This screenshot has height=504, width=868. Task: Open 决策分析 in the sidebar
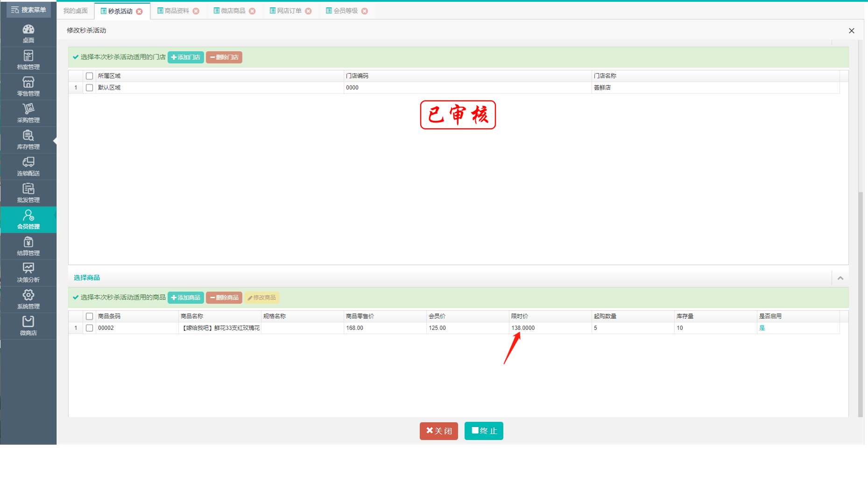(x=28, y=273)
